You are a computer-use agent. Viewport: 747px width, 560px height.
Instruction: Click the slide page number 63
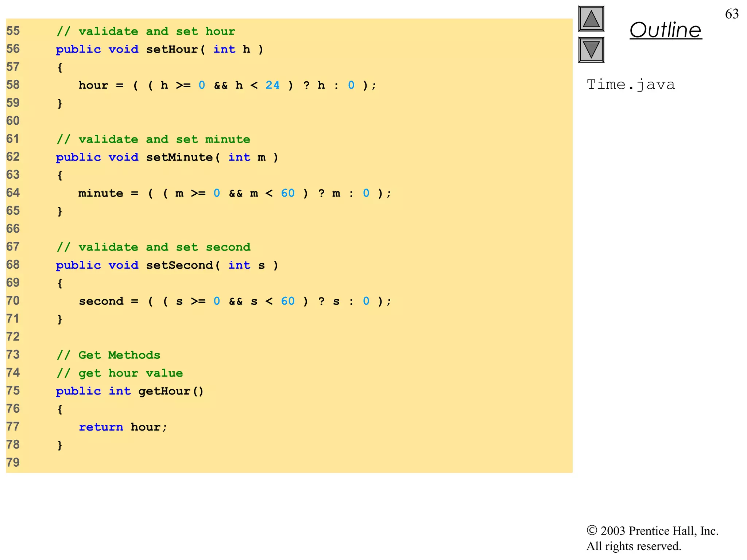click(x=732, y=14)
